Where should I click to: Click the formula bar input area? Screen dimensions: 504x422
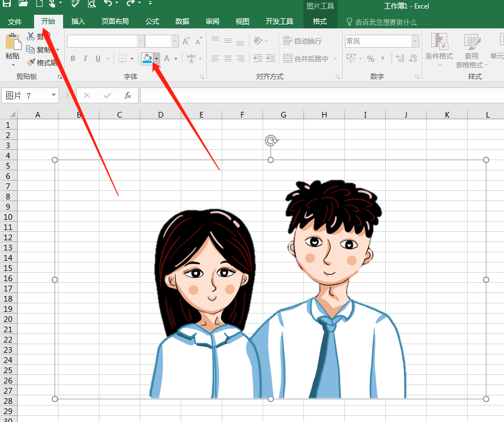pyautogui.click(x=322, y=95)
